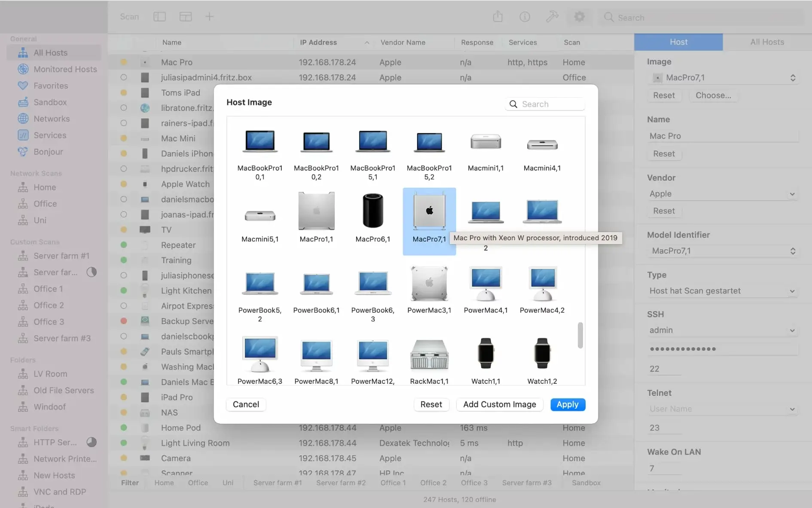Viewport: 812px width, 508px height.
Task: Click Choose... under Image in inspector
Action: pyautogui.click(x=713, y=95)
